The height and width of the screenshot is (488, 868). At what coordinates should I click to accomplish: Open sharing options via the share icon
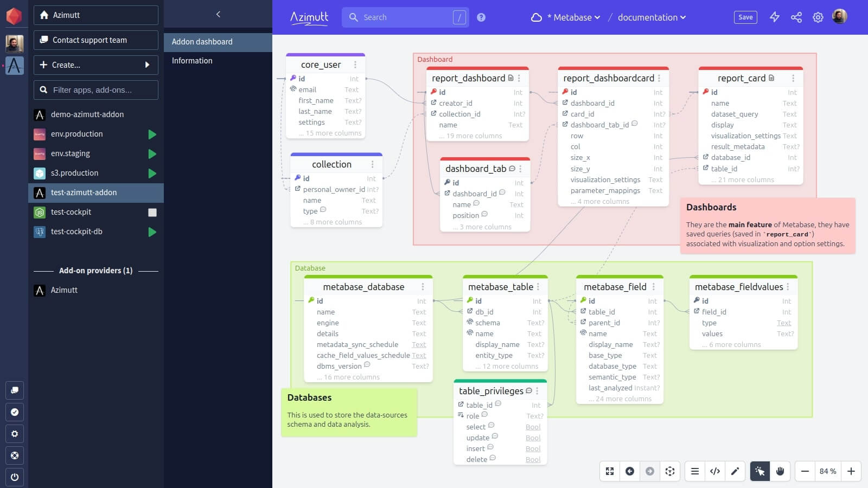(796, 17)
